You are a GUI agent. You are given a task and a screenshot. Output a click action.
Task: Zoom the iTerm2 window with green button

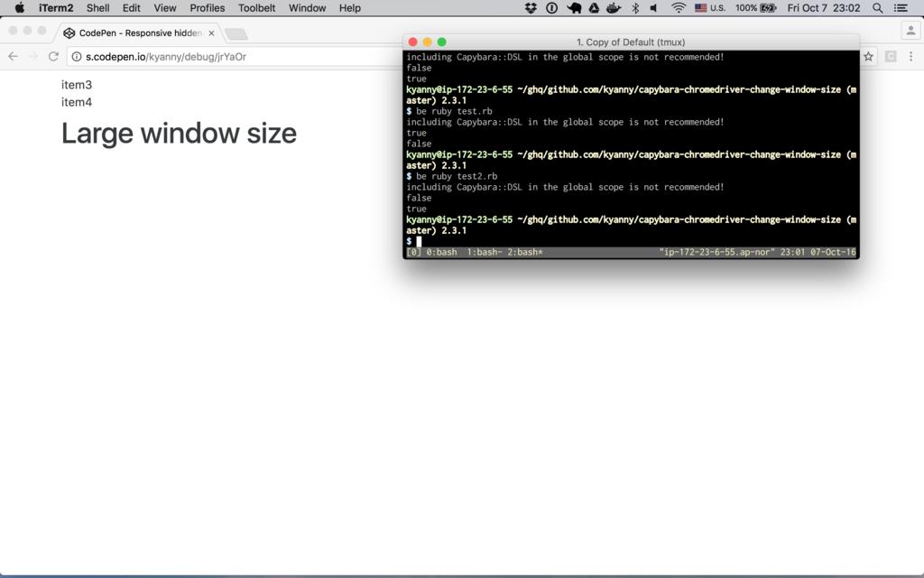coord(442,42)
